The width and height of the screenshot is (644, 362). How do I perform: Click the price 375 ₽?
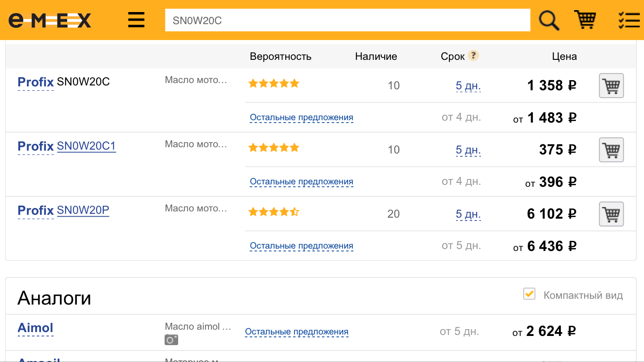(x=558, y=150)
